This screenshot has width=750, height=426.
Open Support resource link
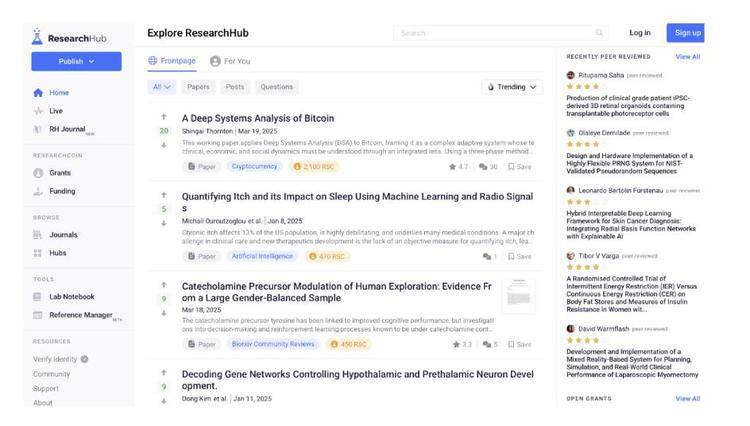pyautogui.click(x=45, y=389)
